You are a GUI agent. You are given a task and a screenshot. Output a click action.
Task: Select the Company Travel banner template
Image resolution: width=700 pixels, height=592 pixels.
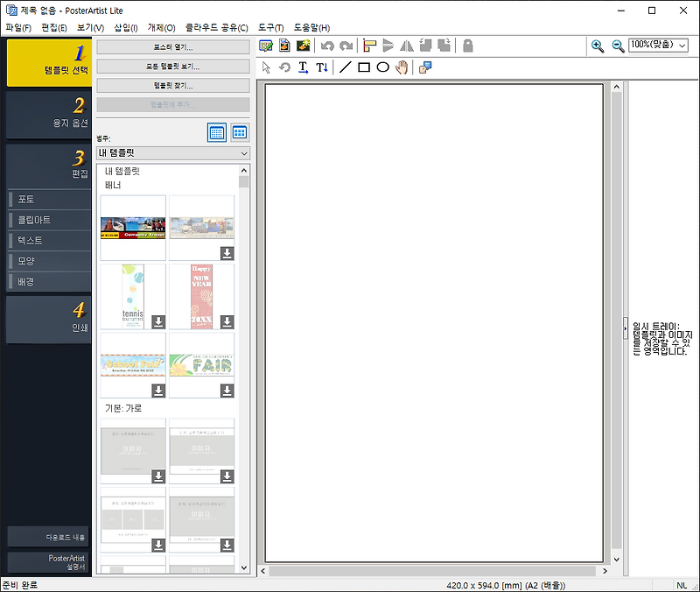coord(133,228)
